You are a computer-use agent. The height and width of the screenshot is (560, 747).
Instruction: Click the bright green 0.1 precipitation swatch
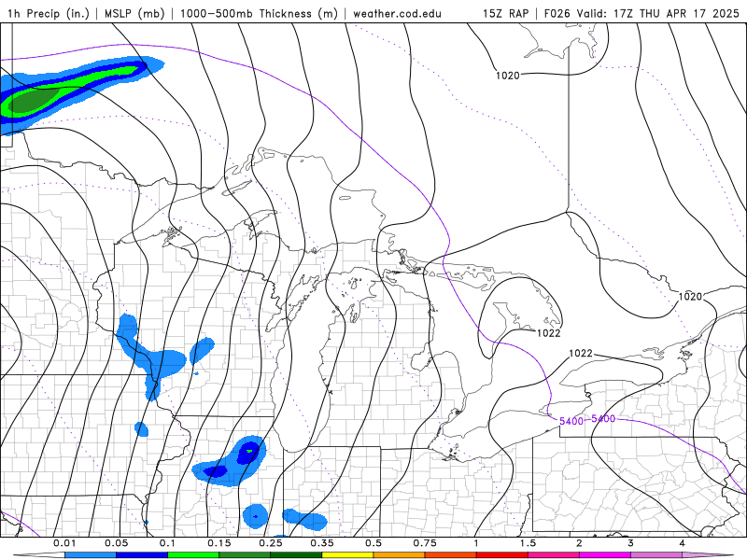193,555
